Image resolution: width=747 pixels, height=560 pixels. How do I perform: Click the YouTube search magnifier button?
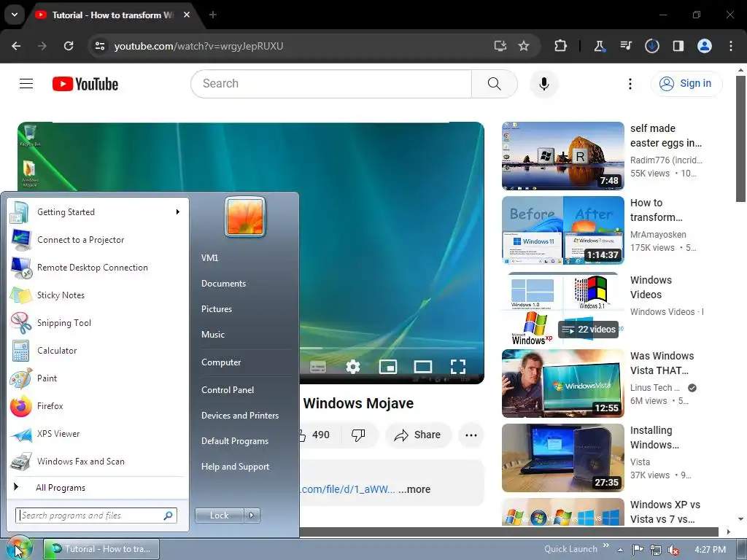(494, 84)
